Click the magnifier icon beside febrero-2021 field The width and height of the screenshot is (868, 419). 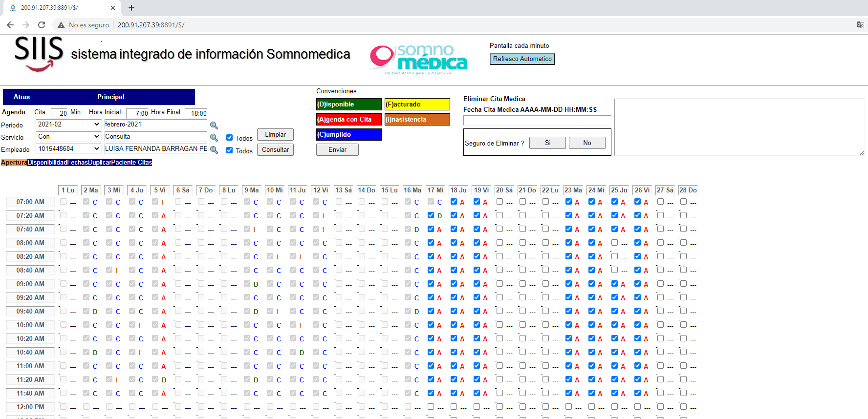pyautogui.click(x=214, y=126)
